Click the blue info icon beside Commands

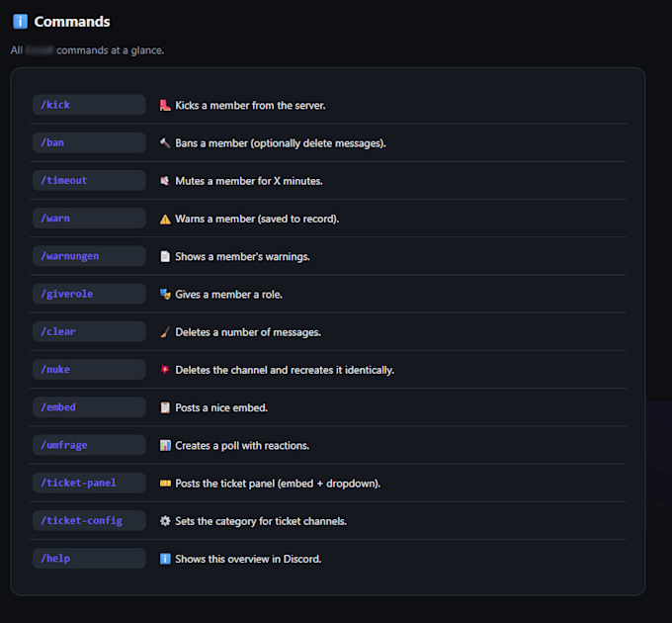coord(20,22)
